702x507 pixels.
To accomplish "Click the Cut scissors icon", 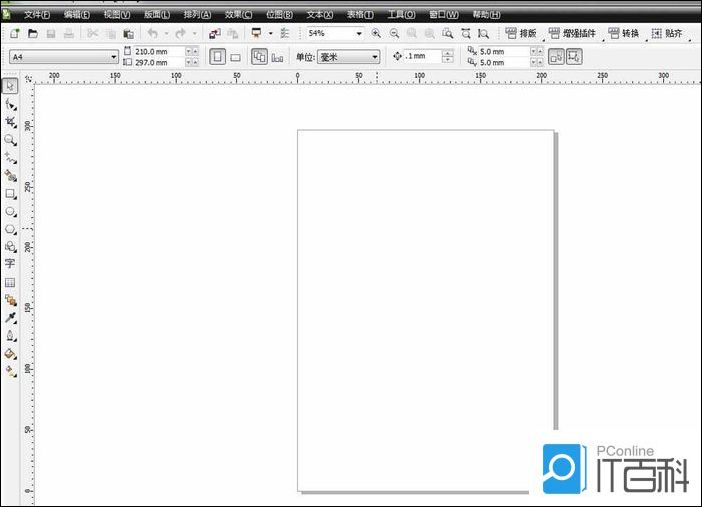I will pyautogui.click(x=92, y=33).
